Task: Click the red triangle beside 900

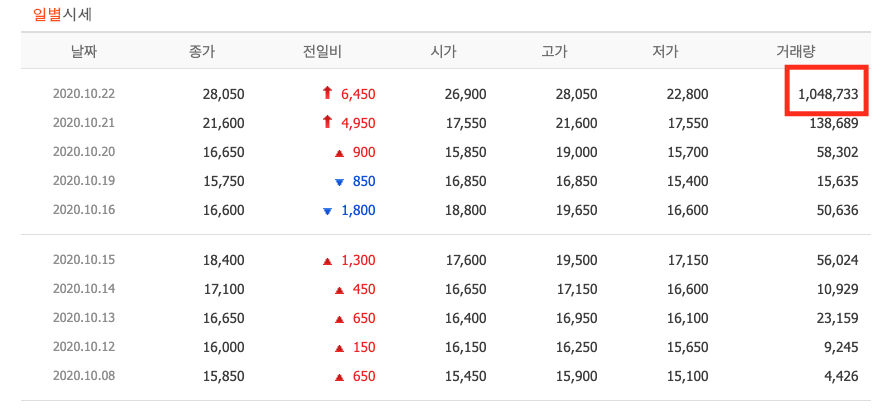Action: (x=339, y=153)
